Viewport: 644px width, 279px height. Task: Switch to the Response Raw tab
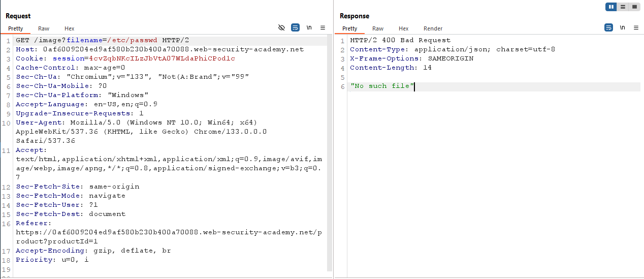pos(378,28)
